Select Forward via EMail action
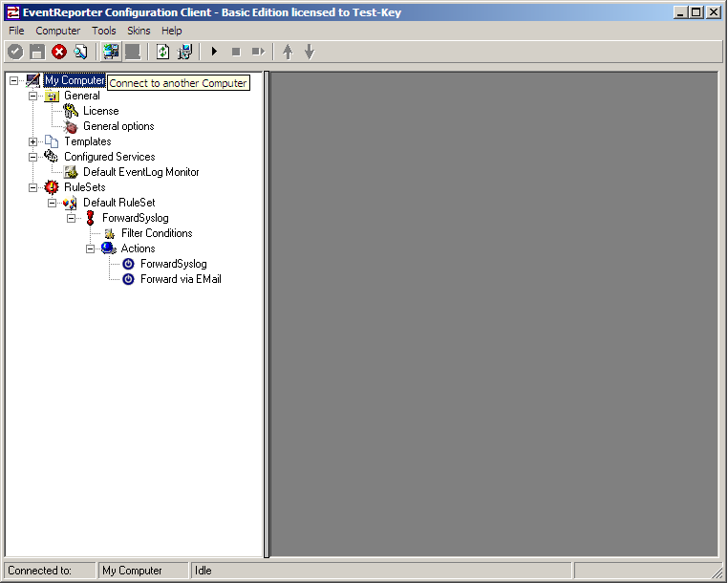This screenshot has height=583, width=728. [182, 279]
